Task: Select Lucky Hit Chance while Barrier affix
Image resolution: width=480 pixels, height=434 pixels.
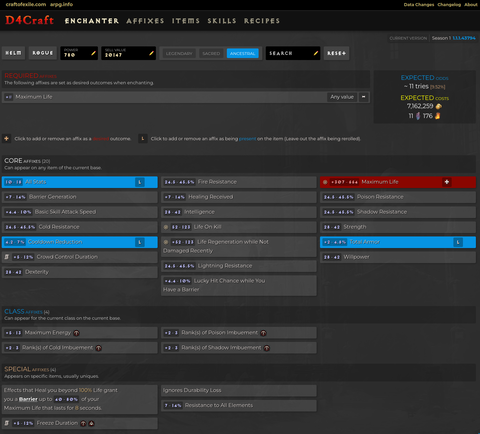Action: (239, 285)
